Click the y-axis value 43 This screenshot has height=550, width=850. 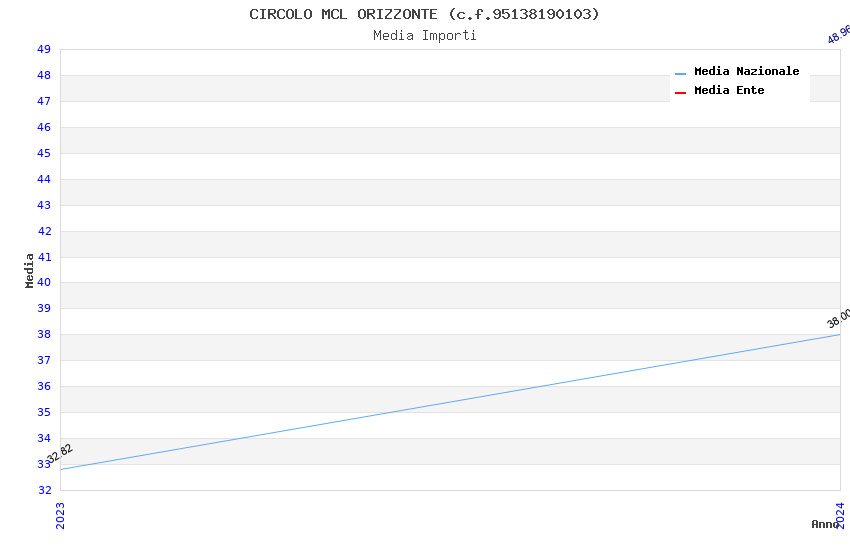coord(44,205)
